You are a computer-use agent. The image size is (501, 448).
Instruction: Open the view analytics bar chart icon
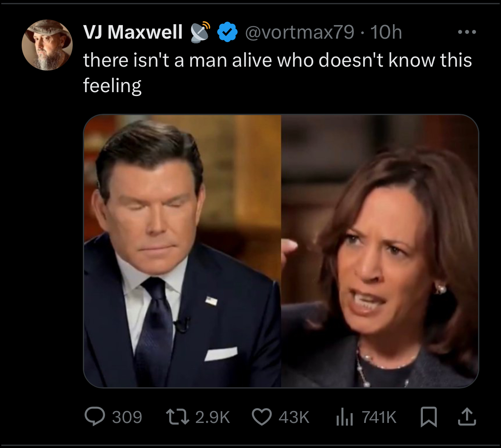click(344, 417)
